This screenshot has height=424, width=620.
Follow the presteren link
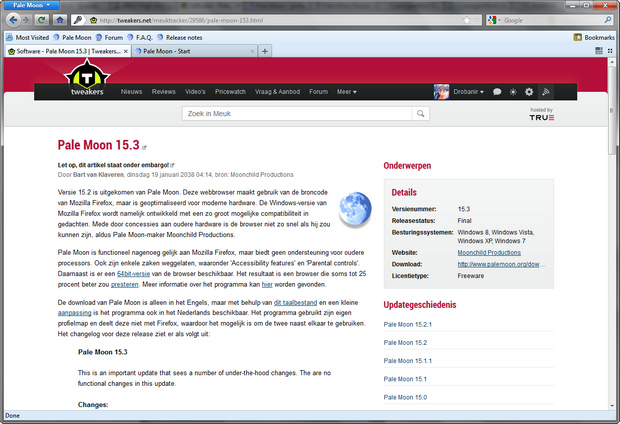(125, 284)
